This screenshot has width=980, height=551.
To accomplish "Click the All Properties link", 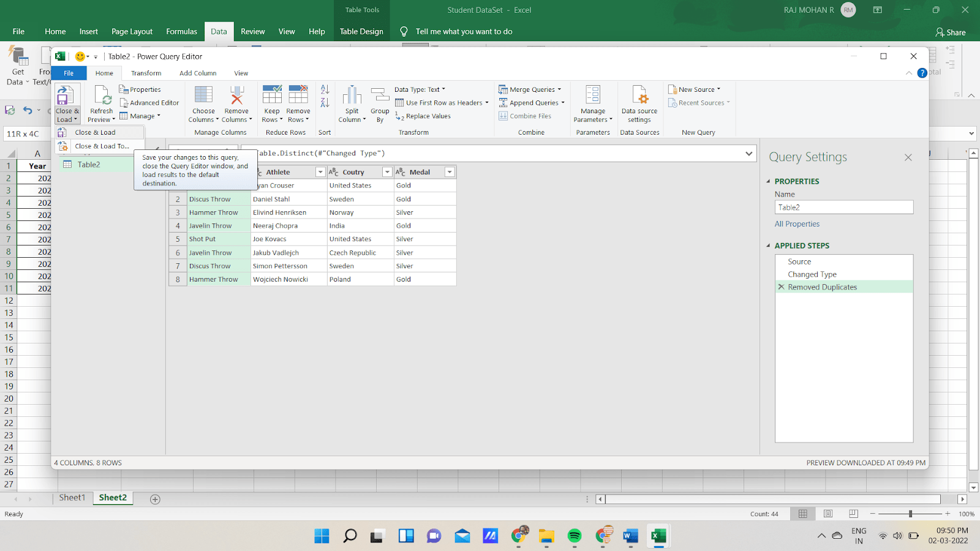I will [797, 224].
